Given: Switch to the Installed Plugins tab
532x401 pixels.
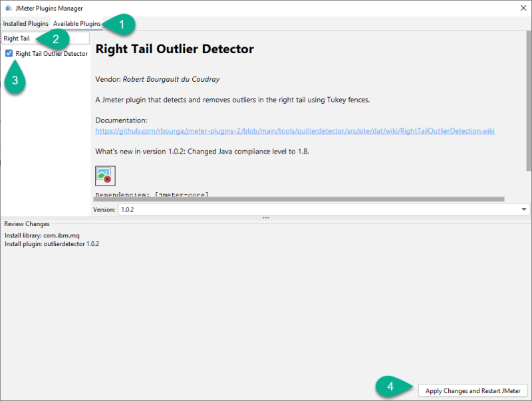Looking at the screenshot, I should [x=26, y=24].
